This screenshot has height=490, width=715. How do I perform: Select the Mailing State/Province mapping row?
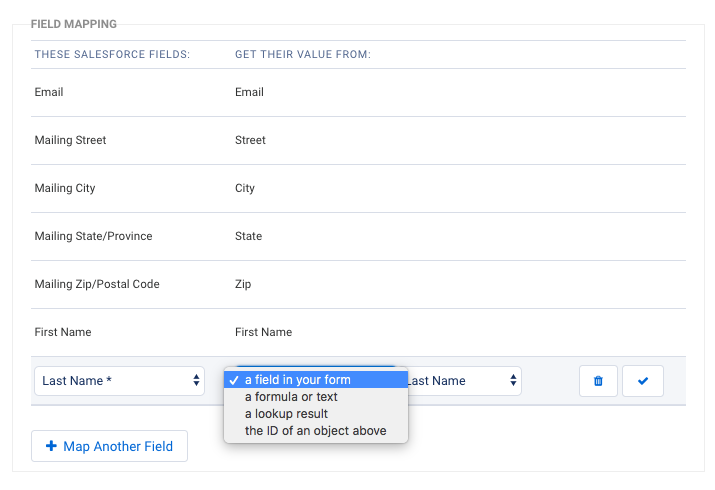coord(358,236)
